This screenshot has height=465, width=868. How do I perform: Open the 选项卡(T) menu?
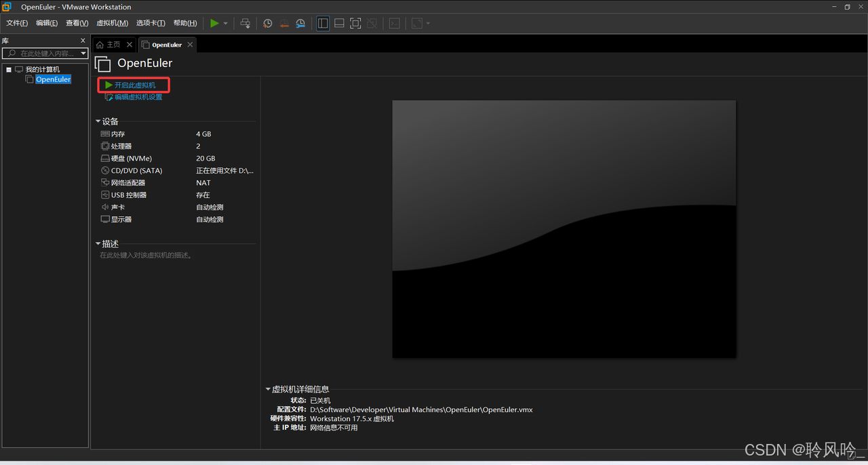click(x=151, y=23)
